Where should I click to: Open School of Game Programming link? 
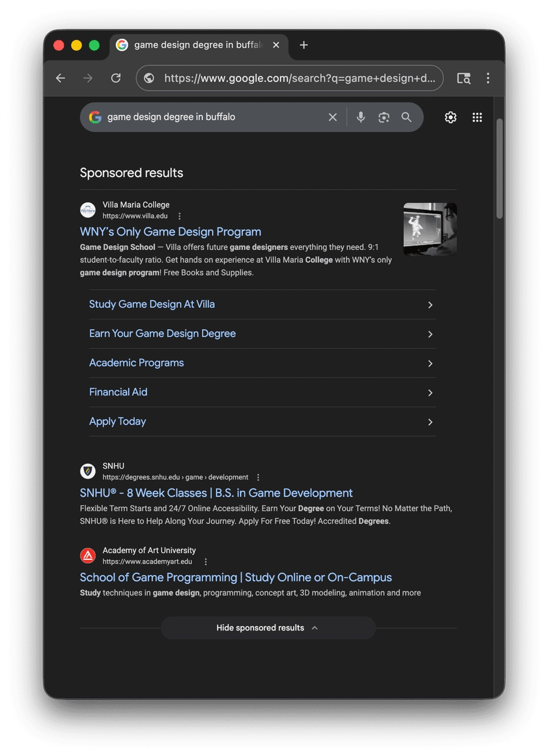236,577
